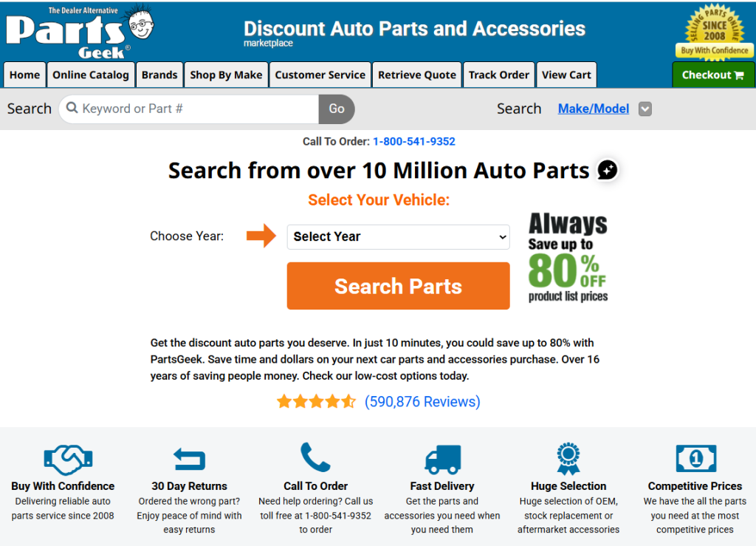Click the 1-800-541-9352 phone number link
This screenshot has height=546, width=756.
coord(414,141)
